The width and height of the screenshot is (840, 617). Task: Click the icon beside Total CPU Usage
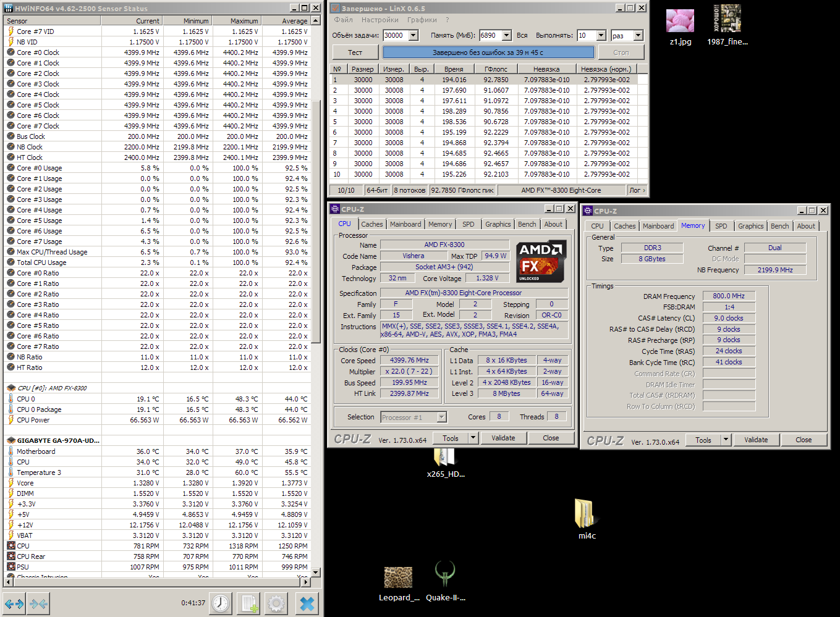click(x=11, y=262)
